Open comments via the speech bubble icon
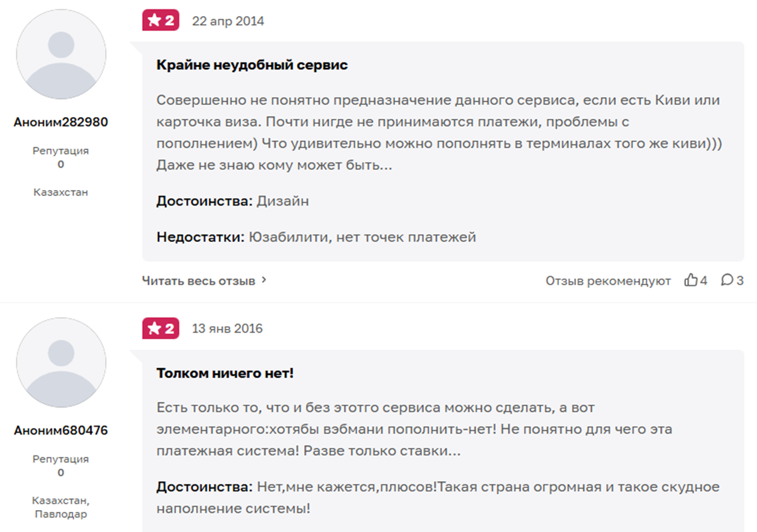The height and width of the screenshot is (532, 757). point(727,281)
